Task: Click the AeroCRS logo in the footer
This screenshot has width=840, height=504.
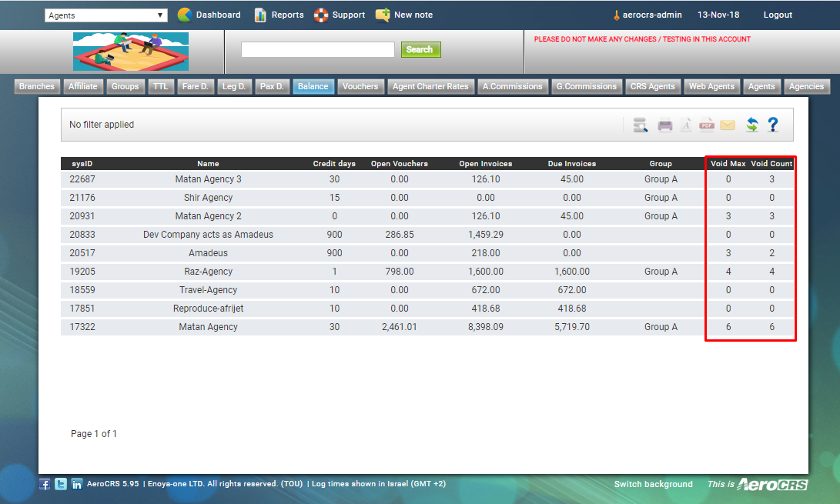Action: pos(772,484)
